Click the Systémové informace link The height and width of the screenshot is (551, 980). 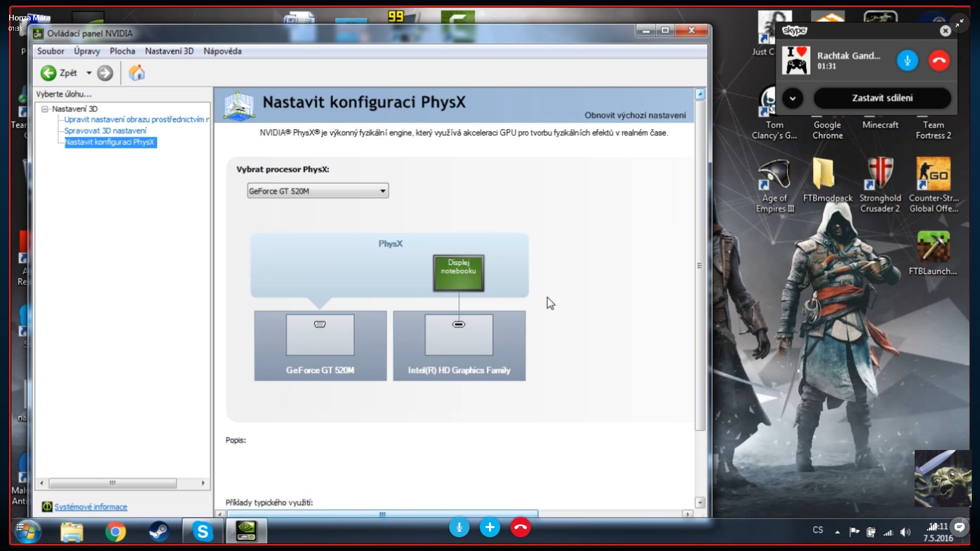click(91, 507)
